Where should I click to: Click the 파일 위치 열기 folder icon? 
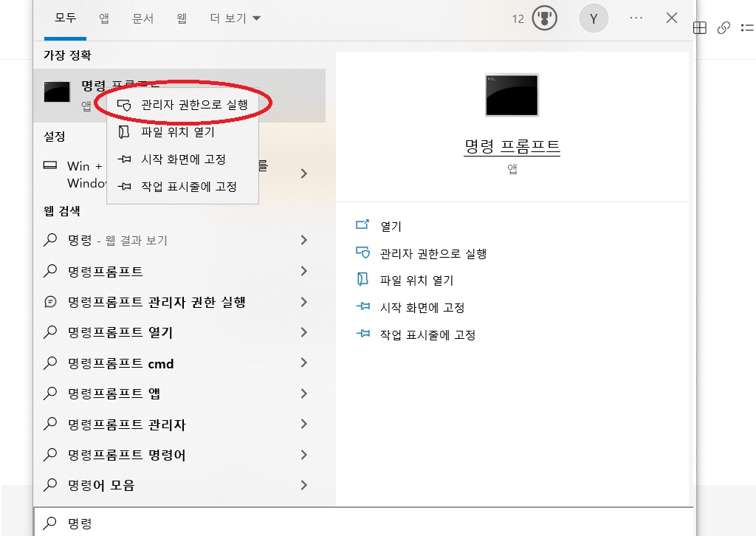124,132
